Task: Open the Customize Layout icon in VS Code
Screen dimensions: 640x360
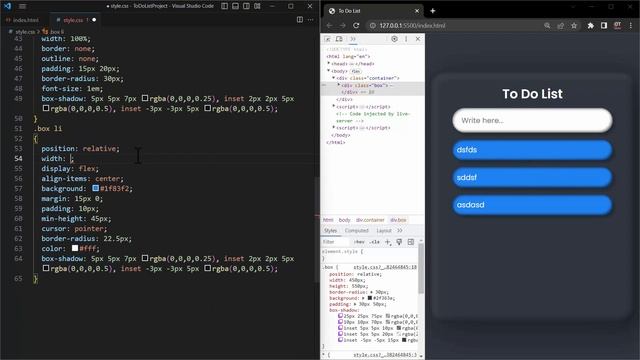Action: [x=258, y=6]
